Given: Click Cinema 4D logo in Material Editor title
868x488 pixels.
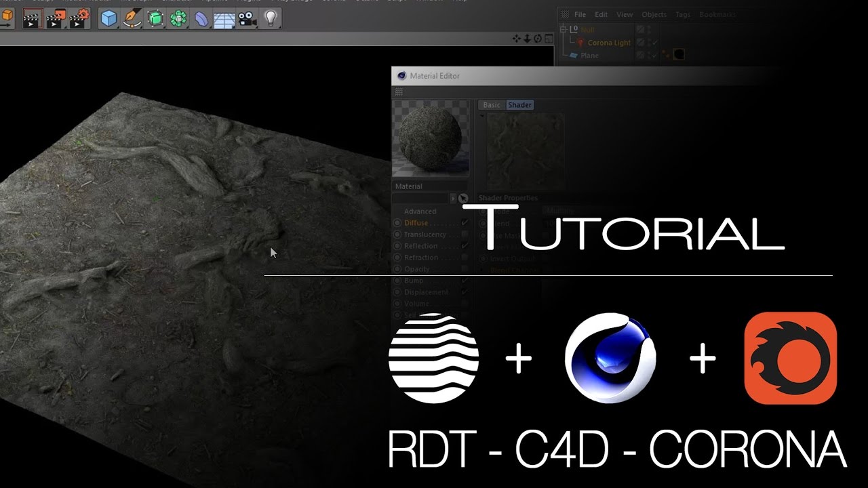Looking at the screenshot, I should click(401, 76).
